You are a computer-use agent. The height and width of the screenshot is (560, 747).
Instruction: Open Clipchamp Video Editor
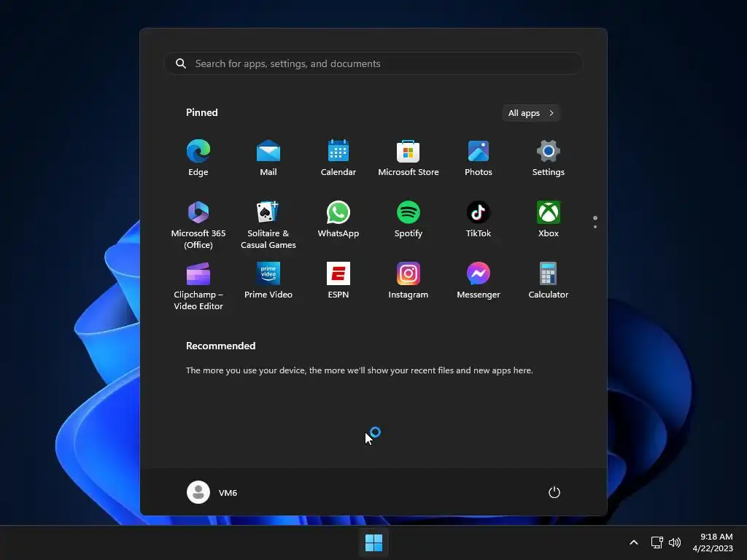[198, 286]
